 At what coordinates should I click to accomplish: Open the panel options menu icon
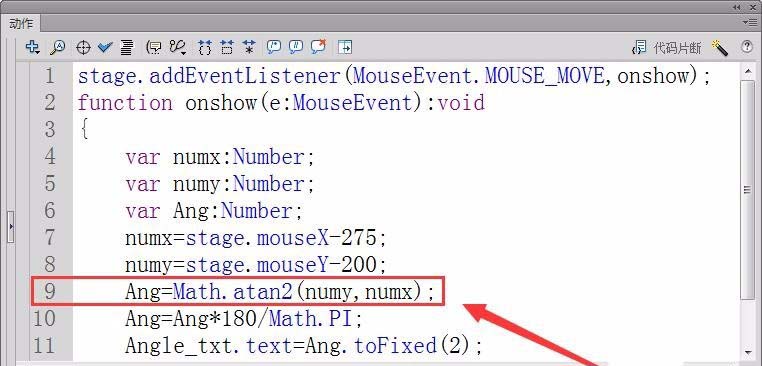click(750, 22)
